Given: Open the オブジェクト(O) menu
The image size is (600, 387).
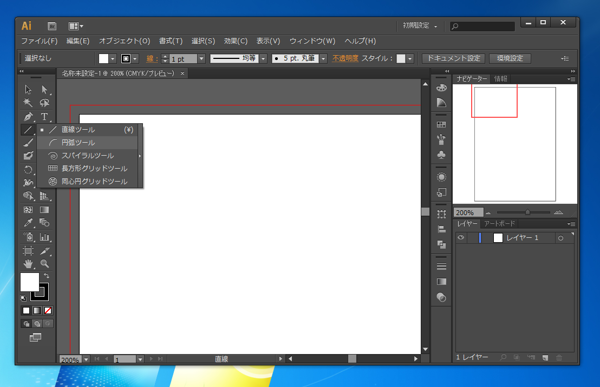Looking at the screenshot, I should 124,41.
